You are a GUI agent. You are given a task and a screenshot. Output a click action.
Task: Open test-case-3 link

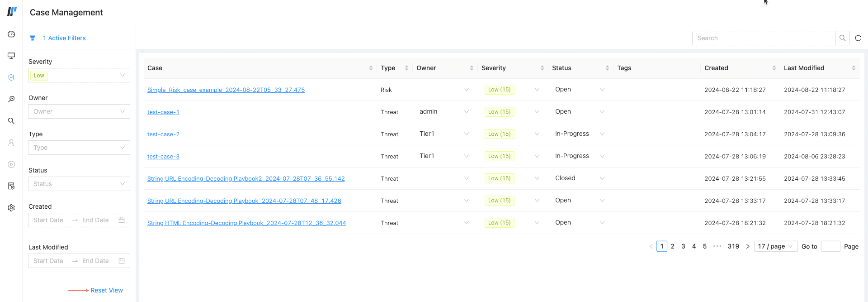tap(163, 156)
